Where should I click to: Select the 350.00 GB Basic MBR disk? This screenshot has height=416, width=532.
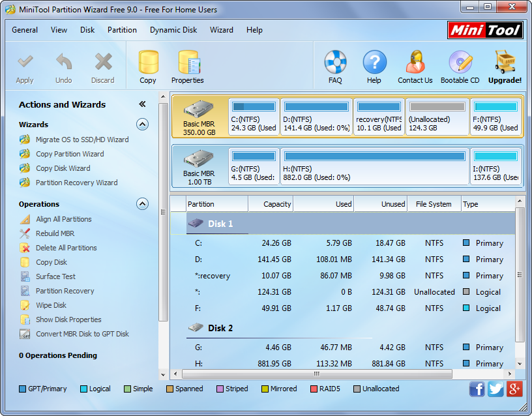pyautogui.click(x=199, y=117)
